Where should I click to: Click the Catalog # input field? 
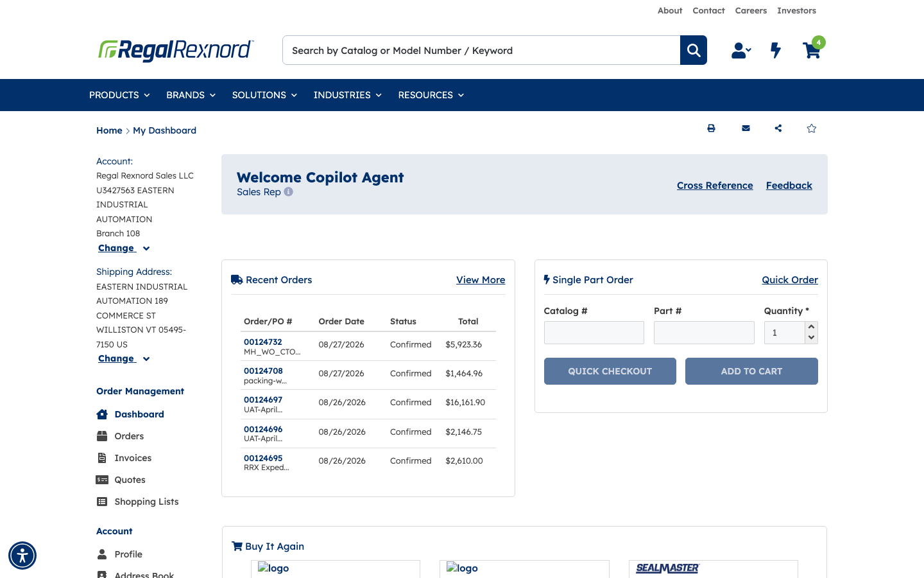[x=594, y=333]
